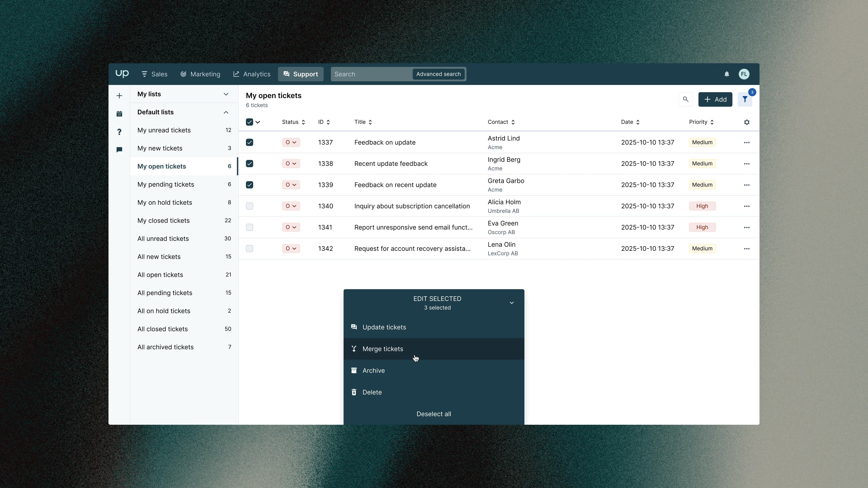Select checkbox for ticket 1341

tap(249, 227)
